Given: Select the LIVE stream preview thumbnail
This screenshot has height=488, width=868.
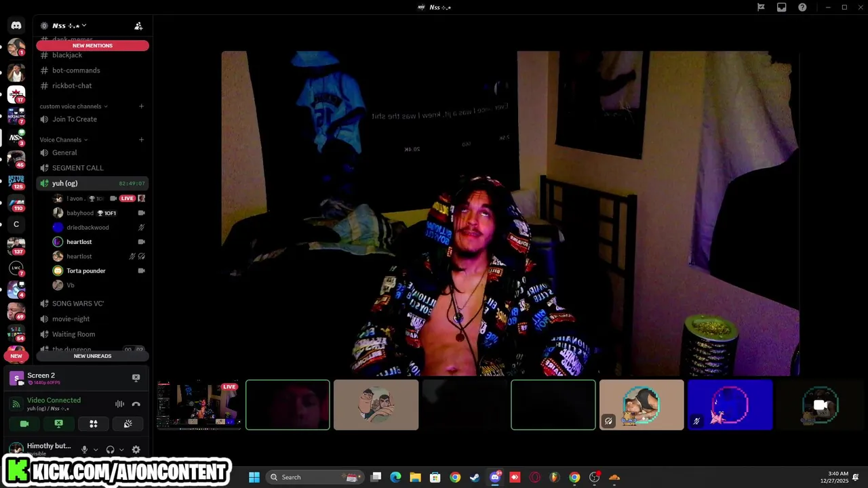Looking at the screenshot, I should tap(199, 405).
